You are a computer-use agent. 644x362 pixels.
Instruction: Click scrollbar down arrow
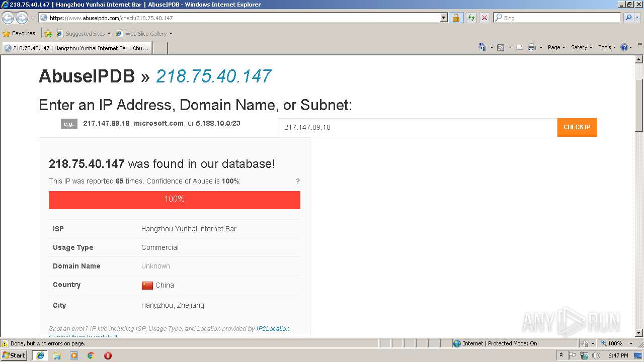click(x=639, y=333)
